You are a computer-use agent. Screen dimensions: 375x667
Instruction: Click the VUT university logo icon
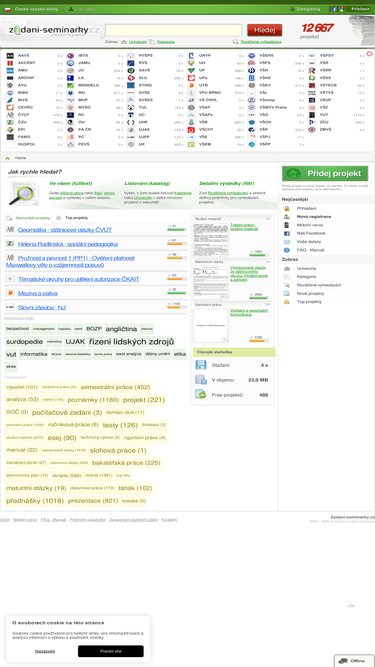click(312, 115)
